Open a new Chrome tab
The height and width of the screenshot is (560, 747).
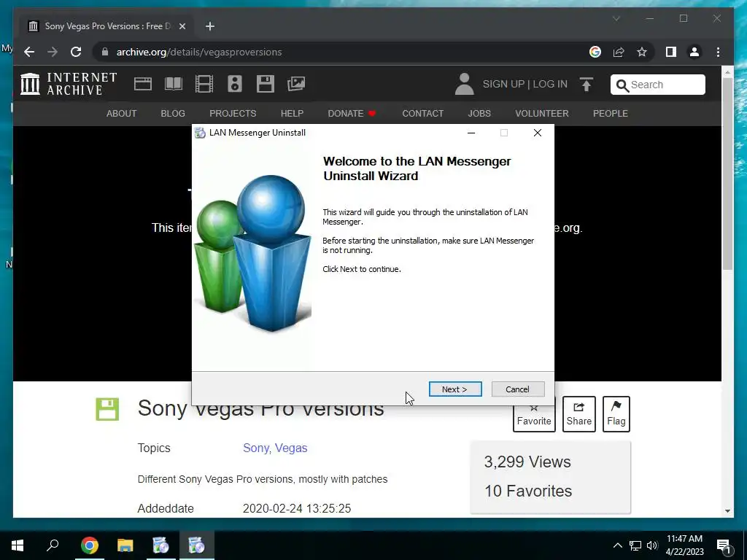pyautogui.click(x=210, y=26)
